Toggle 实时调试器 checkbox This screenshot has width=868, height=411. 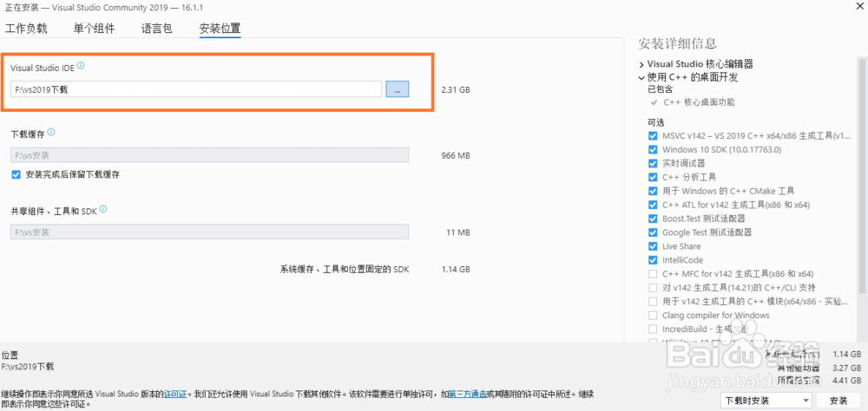652,163
